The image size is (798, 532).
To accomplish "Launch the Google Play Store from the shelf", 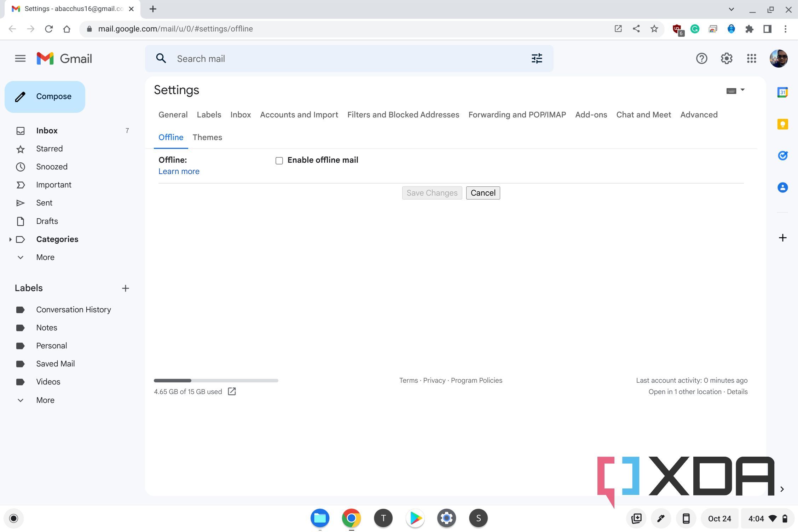I will [415, 518].
